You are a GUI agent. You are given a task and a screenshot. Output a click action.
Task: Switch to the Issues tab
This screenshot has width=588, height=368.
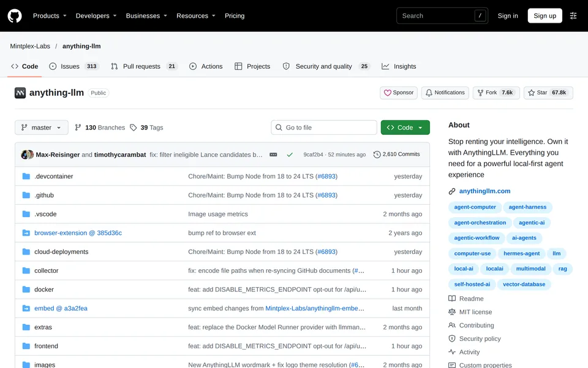(73, 66)
